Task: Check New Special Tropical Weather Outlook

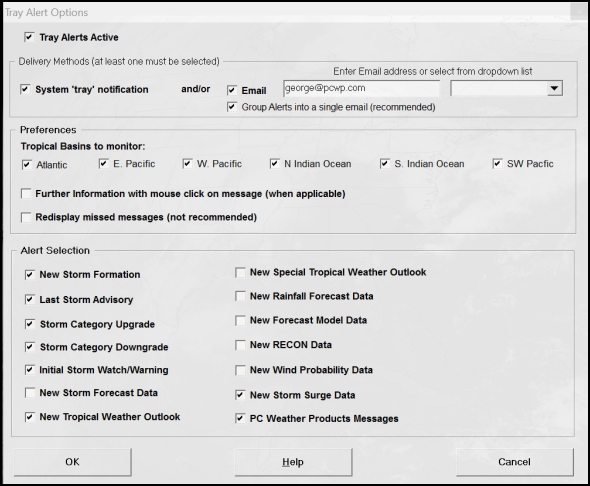Action: click(240, 272)
